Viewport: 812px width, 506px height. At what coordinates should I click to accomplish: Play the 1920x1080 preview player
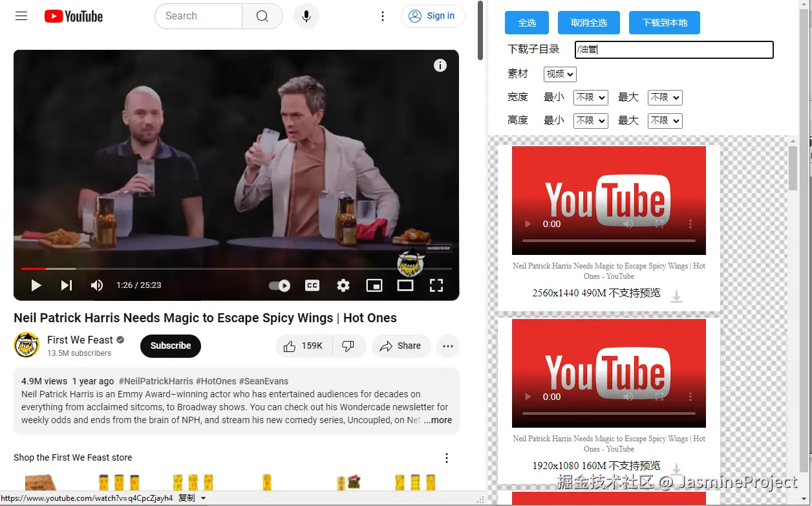[528, 397]
